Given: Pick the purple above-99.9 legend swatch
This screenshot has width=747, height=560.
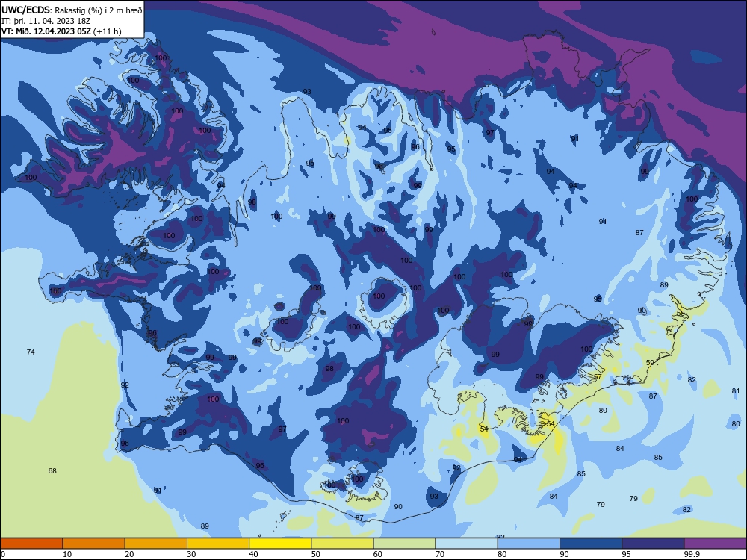Looking at the screenshot, I should (x=715, y=544).
